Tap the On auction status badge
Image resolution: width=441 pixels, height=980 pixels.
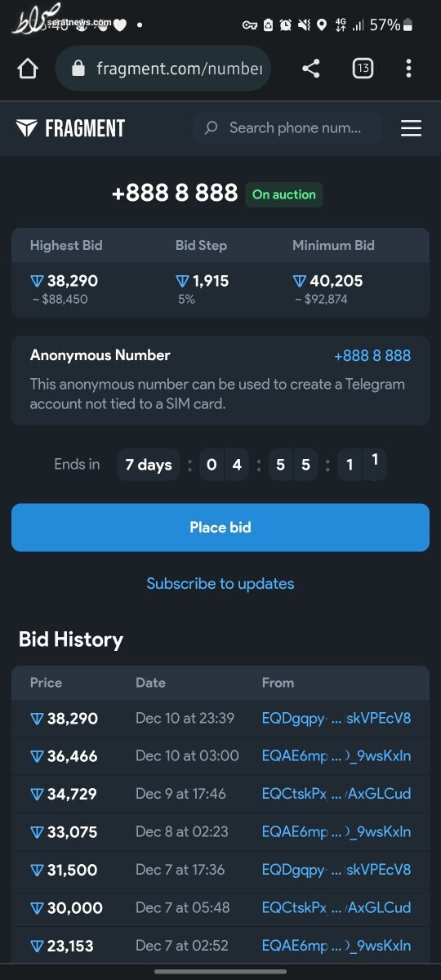283,194
